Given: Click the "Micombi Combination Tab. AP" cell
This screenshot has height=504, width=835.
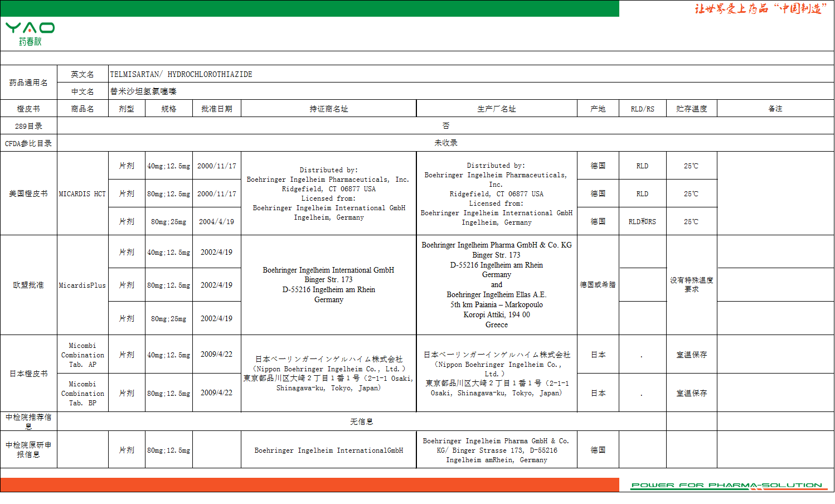Looking at the screenshot, I should [x=82, y=355].
